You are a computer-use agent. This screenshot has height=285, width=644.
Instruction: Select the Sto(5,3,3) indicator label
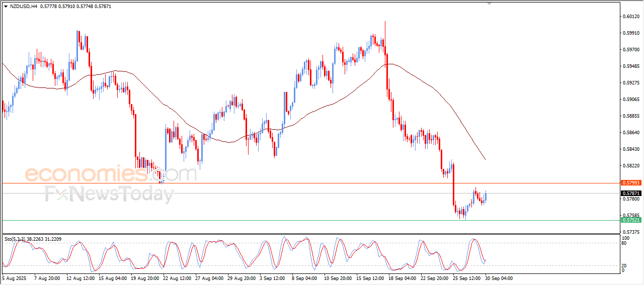[x=16, y=239]
